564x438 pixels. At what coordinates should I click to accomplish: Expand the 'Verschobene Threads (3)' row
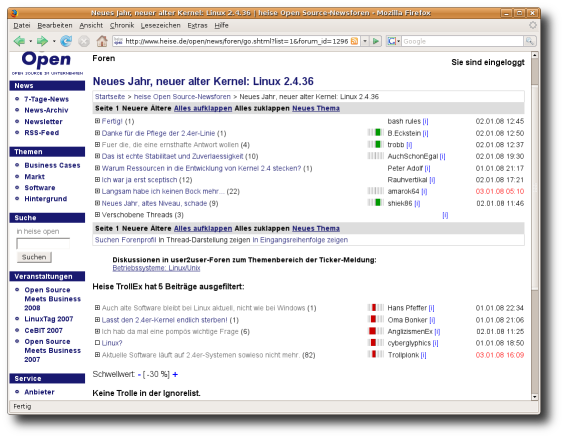tap(97, 215)
